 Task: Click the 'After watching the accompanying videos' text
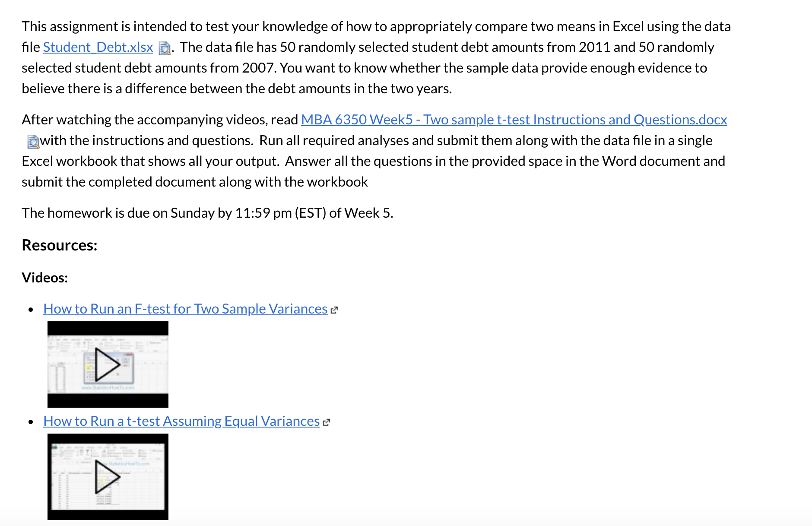pos(160,120)
